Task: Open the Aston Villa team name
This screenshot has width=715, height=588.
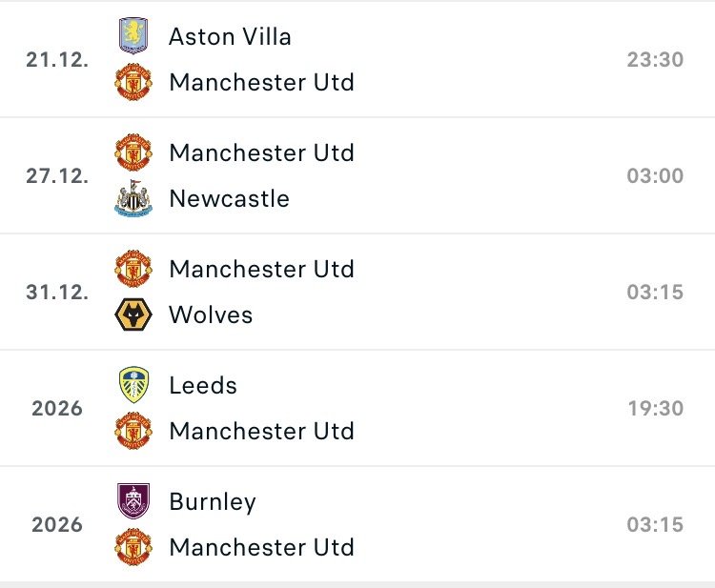Action: [x=230, y=36]
